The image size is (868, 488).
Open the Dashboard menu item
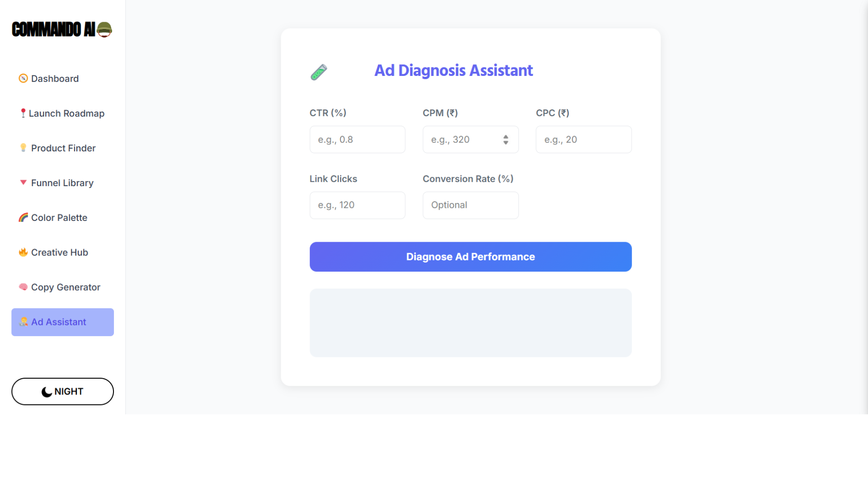[x=55, y=79]
